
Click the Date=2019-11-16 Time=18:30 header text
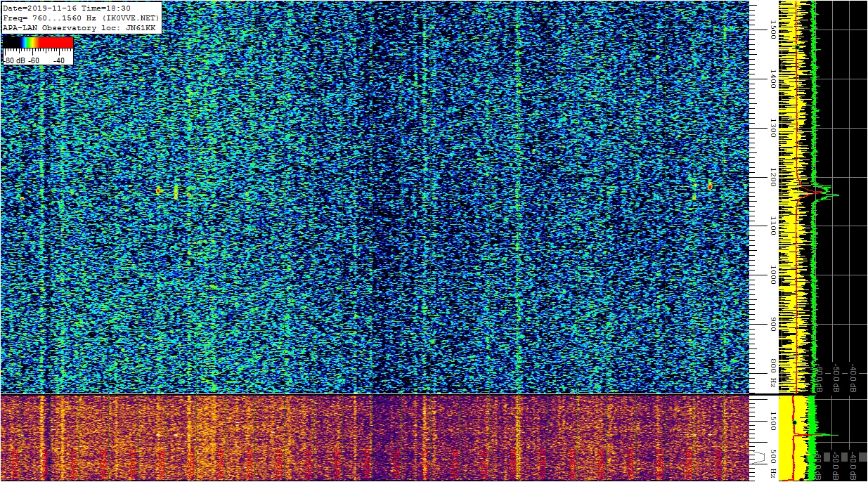click(67, 8)
